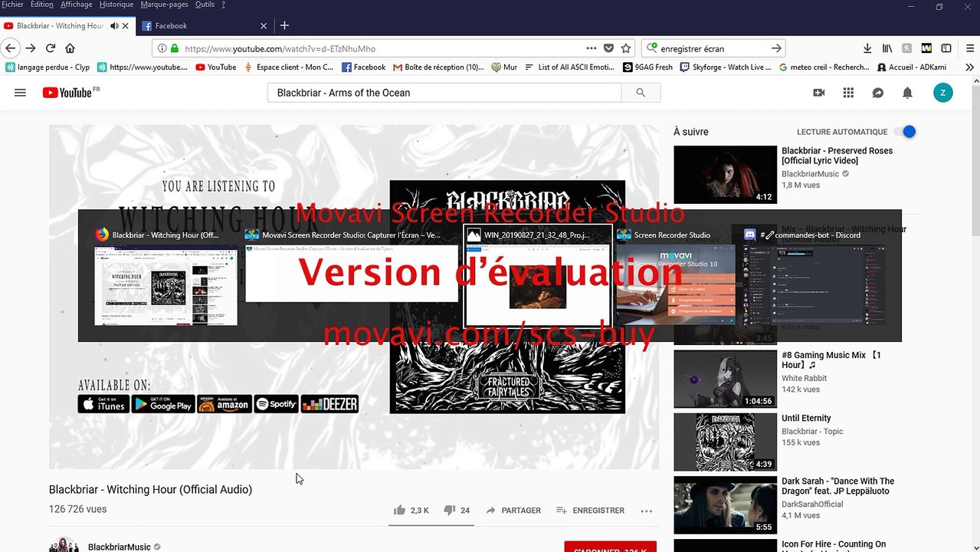Open Accueil - ADKami bookmark
This screenshot has height=552, width=980.
pyautogui.click(x=912, y=67)
